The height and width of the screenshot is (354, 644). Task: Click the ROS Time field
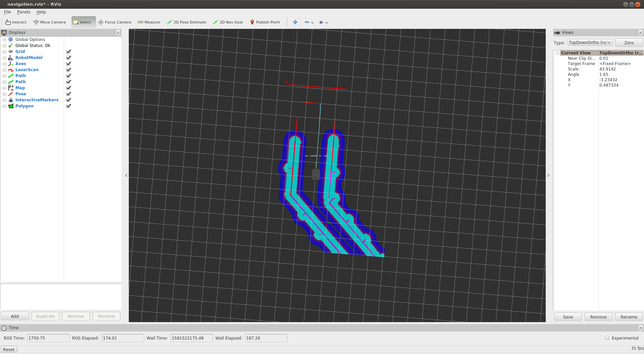coord(48,338)
